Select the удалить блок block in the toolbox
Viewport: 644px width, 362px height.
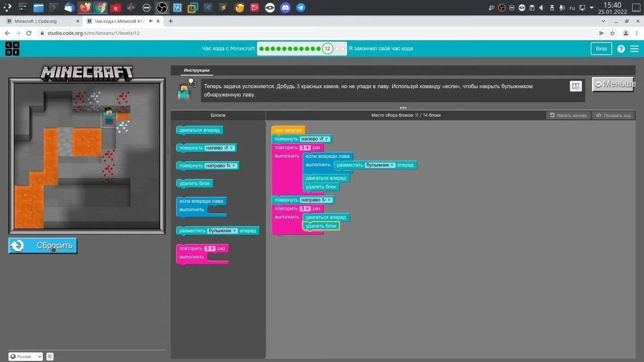coord(195,183)
